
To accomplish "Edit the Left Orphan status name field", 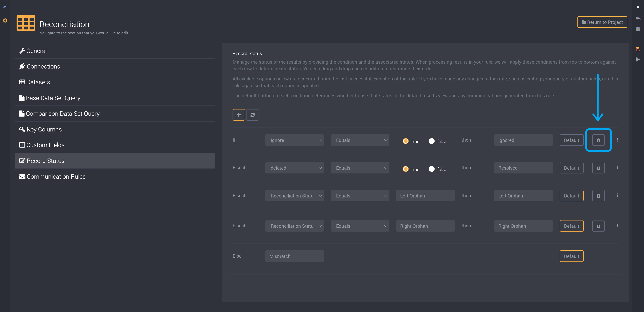I will point(523,196).
